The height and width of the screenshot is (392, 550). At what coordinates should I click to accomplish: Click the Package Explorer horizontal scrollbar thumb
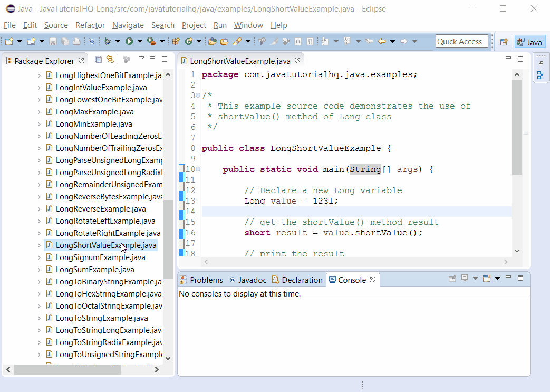67,369
